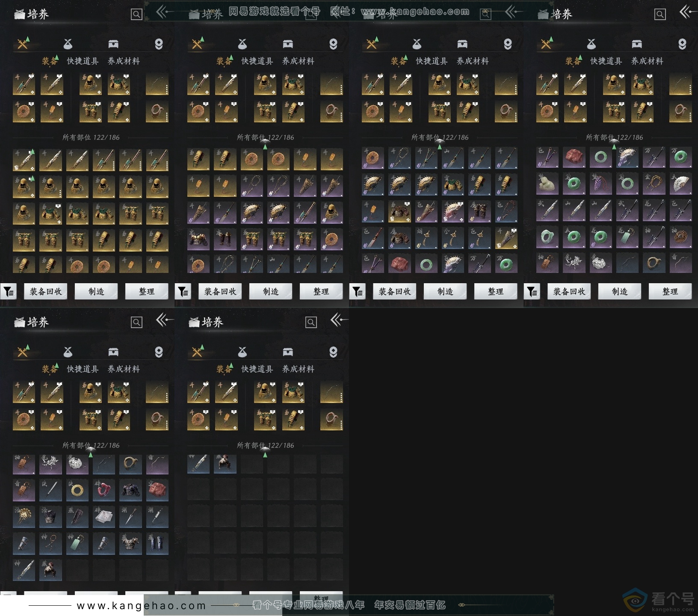
Task: Open the filter icon in top-right panel
Action: pyautogui.click(x=532, y=291)
